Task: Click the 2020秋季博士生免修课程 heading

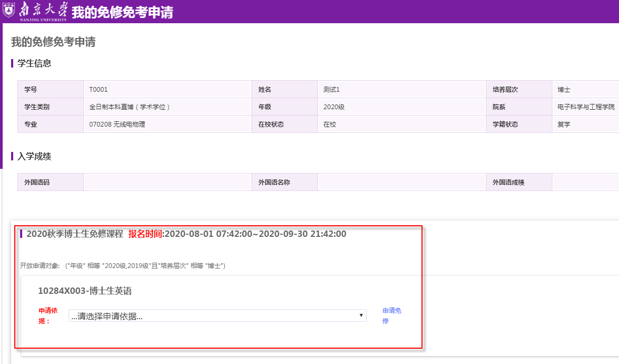Action: tap(74, 234)
